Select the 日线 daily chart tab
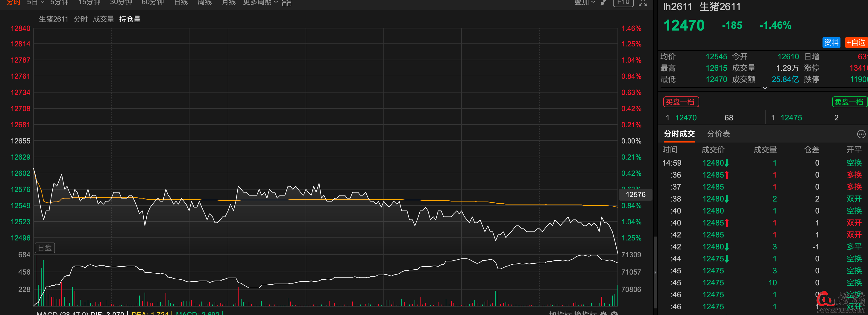This screenshot has width=868, height=315. coord(180,3)
